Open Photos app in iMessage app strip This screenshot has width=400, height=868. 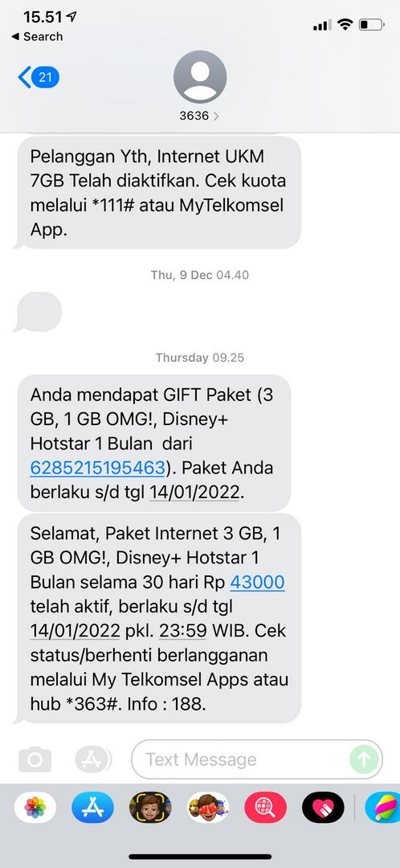click(35, 807)
